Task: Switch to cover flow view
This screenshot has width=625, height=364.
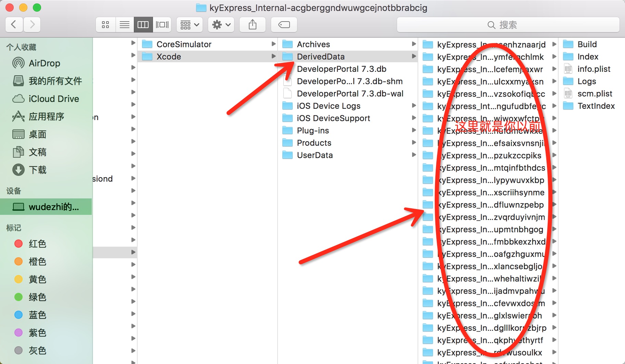Action: pos(162,25)
